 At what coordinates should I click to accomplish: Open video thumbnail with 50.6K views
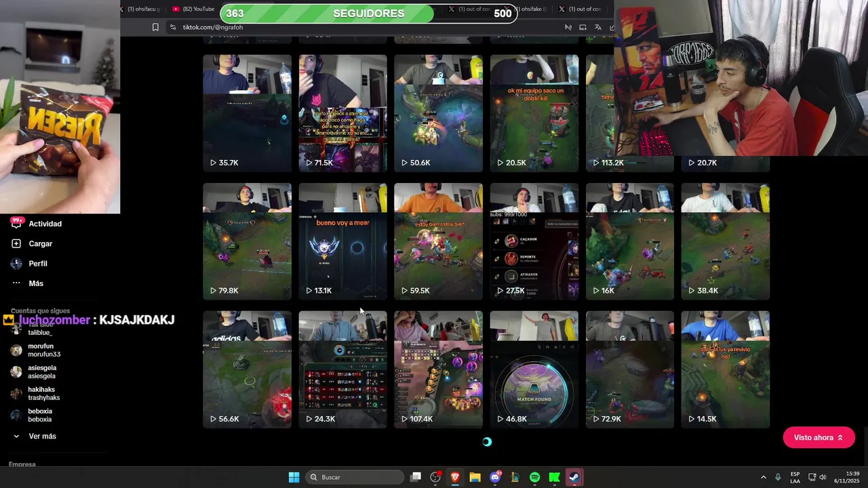[438, 113]
